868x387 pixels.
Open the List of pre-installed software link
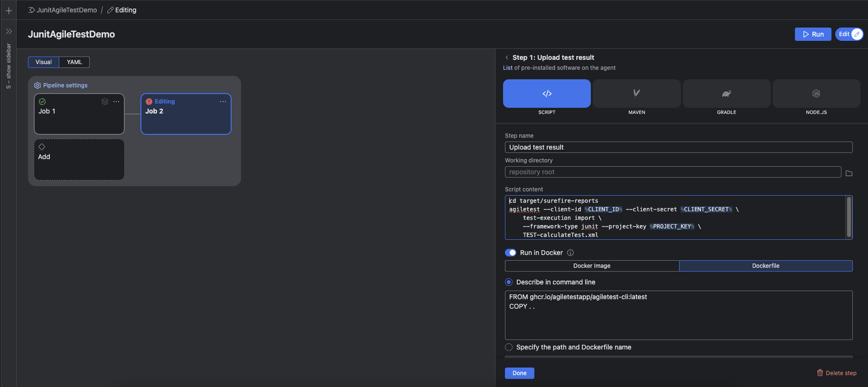point(507,68)
